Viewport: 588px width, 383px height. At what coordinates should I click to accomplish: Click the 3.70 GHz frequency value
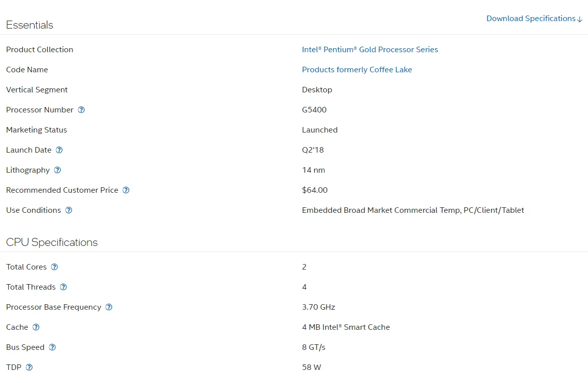pyautogui.click(x=318, y=307)
